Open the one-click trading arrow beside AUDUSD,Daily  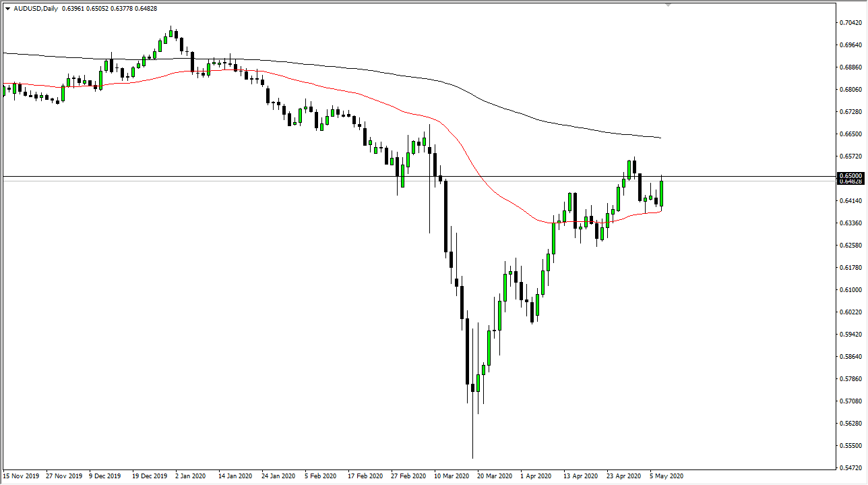7,9
